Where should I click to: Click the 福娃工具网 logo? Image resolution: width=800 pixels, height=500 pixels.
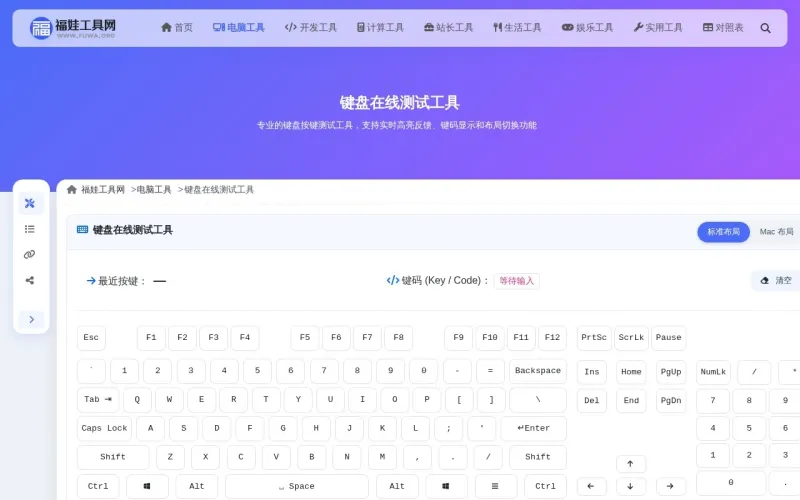pos(72,28)
